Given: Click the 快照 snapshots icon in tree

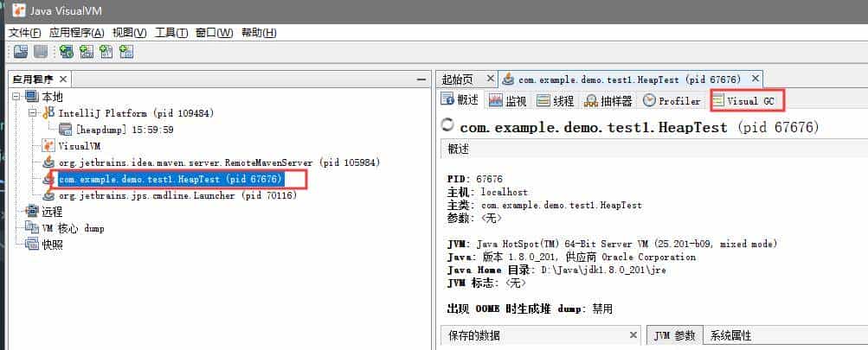Looking at the screenshot, I should pos(31,245).
